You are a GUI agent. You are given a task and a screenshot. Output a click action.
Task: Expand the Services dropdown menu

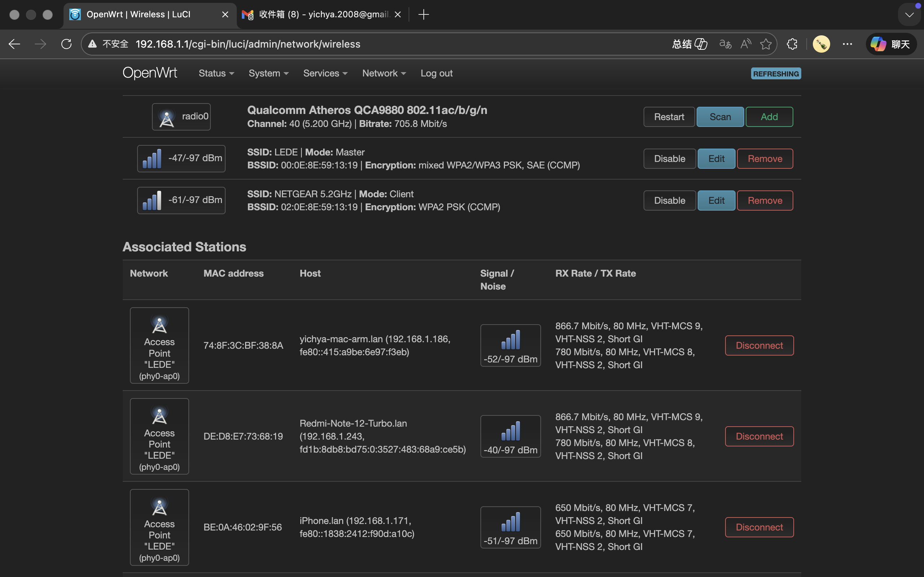tap(325, 73)
